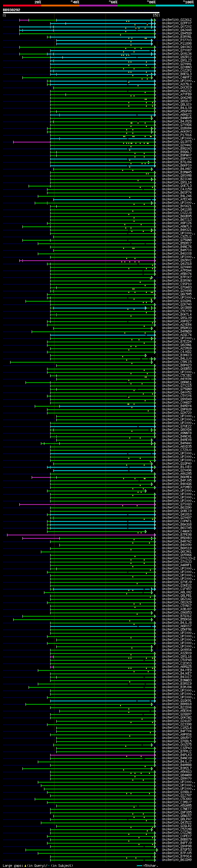
Task: Select label UniRef100_P17816
Action: 177,135
